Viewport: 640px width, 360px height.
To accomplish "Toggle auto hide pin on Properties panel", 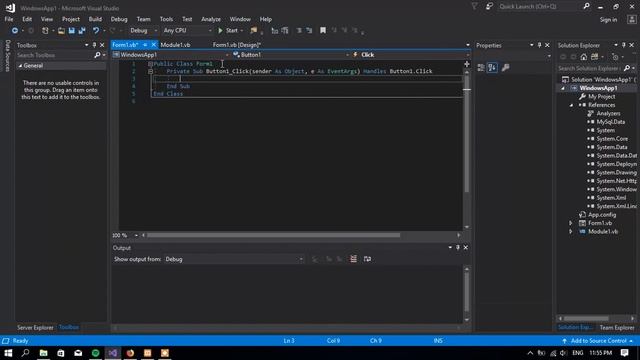I will [540, 45].
